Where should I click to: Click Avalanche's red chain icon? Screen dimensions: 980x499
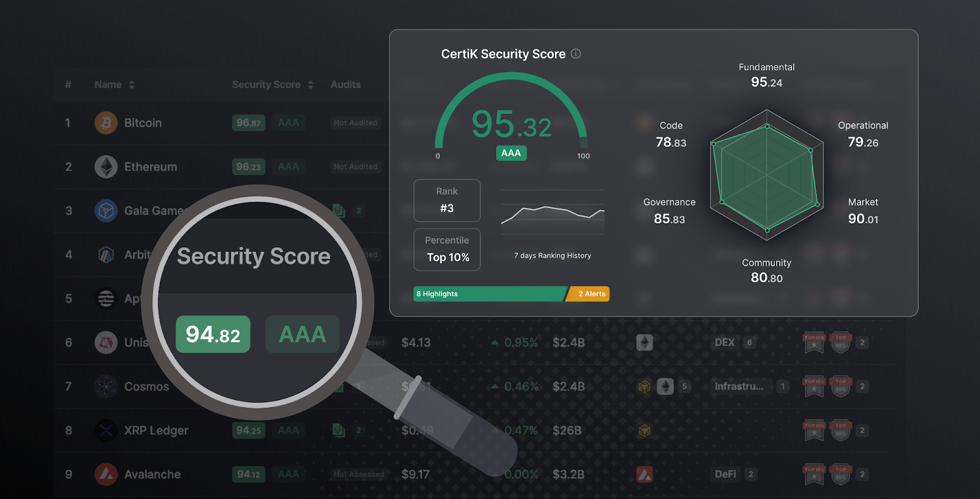[x=644, y=475]
